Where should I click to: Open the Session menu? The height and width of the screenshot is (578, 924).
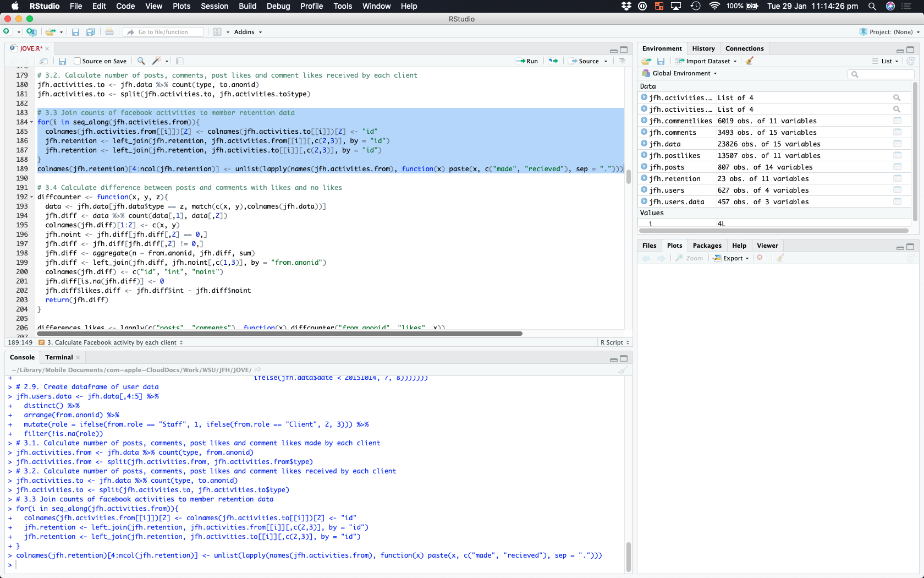214,6
